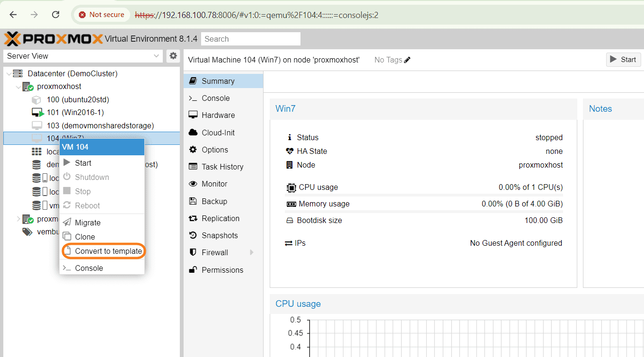Select VM 103 (demovmonsharedstorage)

pyautogui.click(x=100, y=125)
